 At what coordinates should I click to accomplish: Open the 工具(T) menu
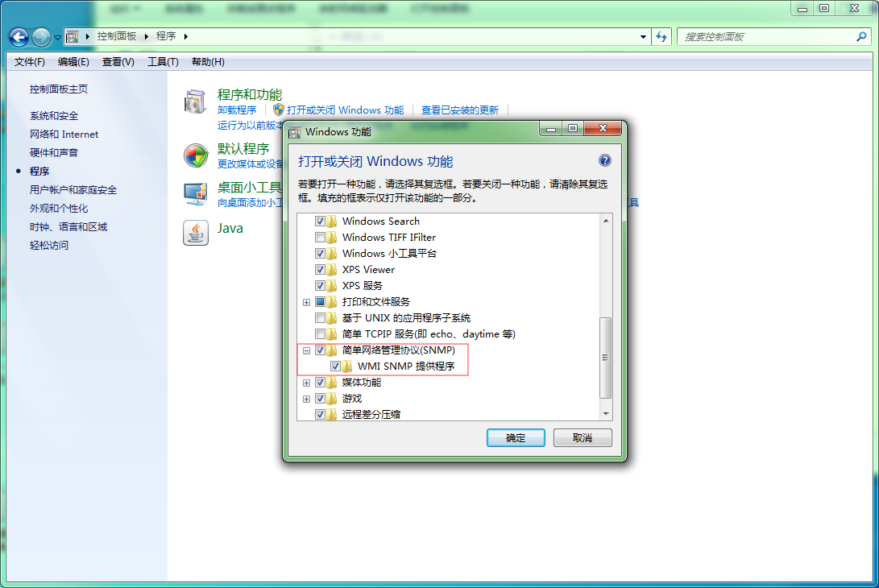pos(163,62)
